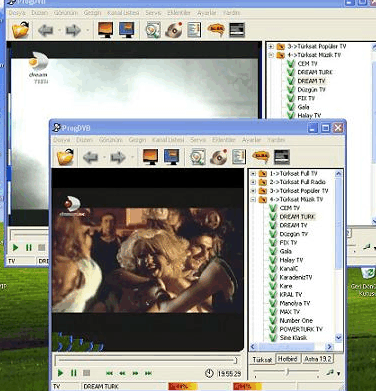376x391 pixels.
Task: Click the forward arrow in front window toolbar
Action: click(118, 157)
